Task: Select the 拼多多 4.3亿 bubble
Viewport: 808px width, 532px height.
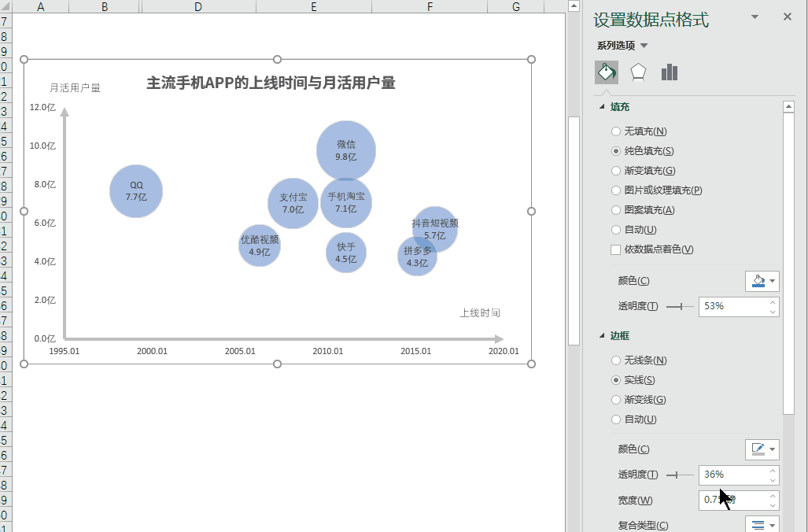Action: pos(418,257)
